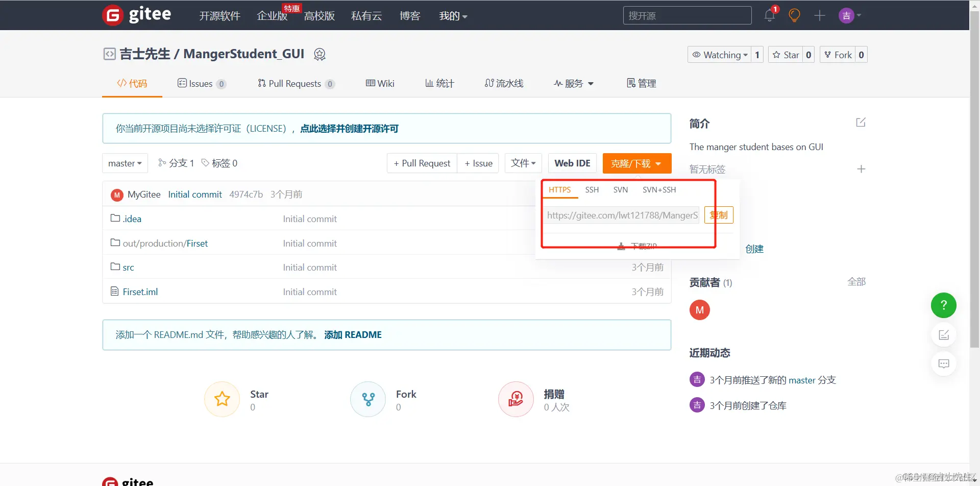Click the 点此选择并创建开源许可 link

[349, 129]
